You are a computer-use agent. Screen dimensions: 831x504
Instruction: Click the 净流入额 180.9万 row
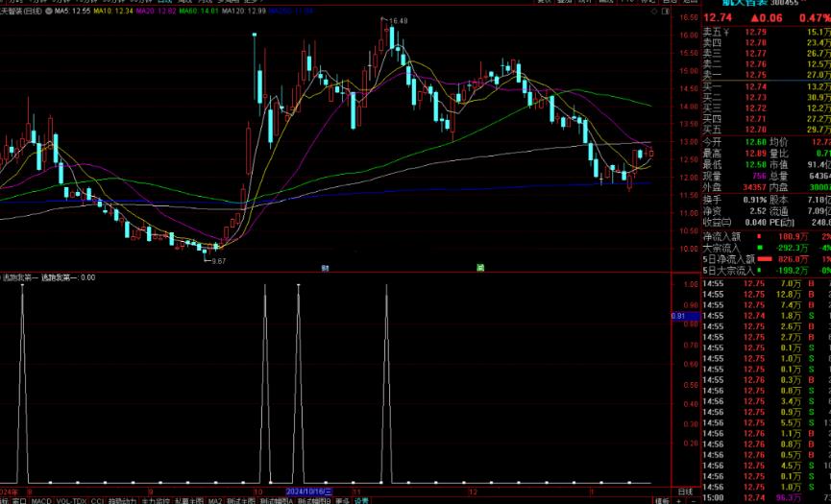(x=767, y=237)
